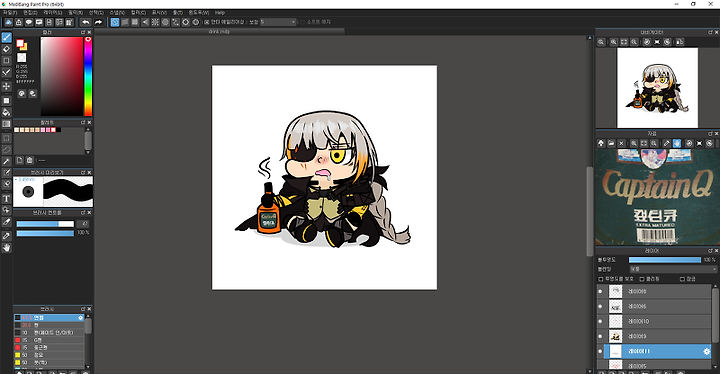Open the cloud icon in top toolbar
This screenshot has height=374, width=720.
click(8, 22)
